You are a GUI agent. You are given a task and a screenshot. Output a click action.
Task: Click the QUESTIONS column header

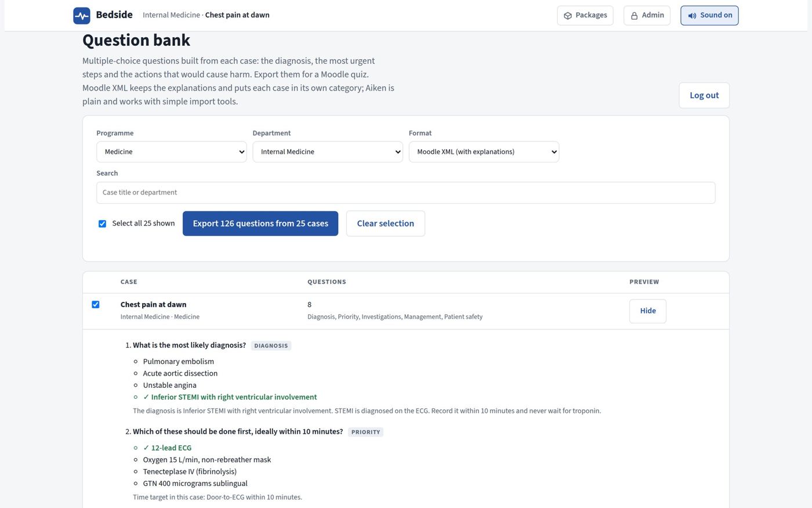point(327,282)
